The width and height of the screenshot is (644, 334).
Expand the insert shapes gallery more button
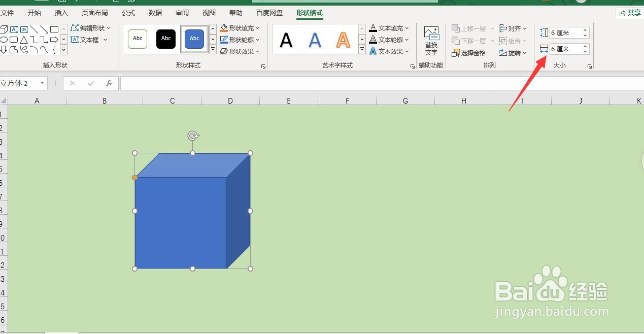[63, 50]
